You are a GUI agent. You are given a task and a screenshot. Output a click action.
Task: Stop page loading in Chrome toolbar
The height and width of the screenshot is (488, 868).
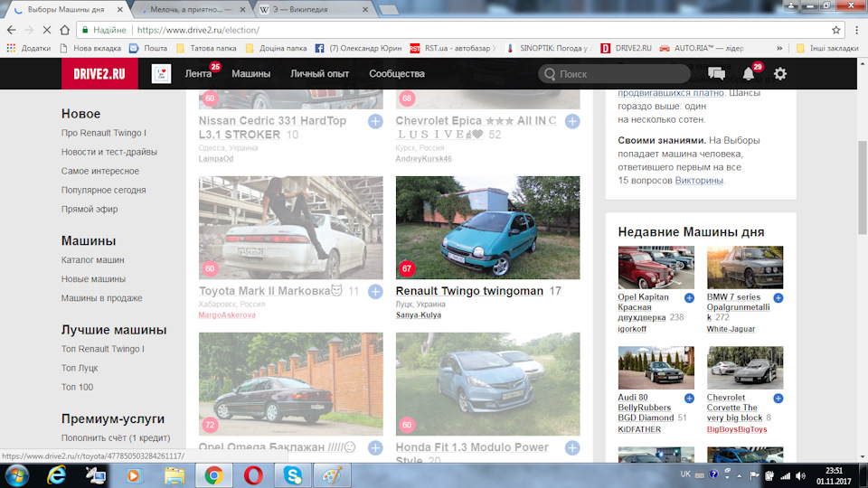46,30
